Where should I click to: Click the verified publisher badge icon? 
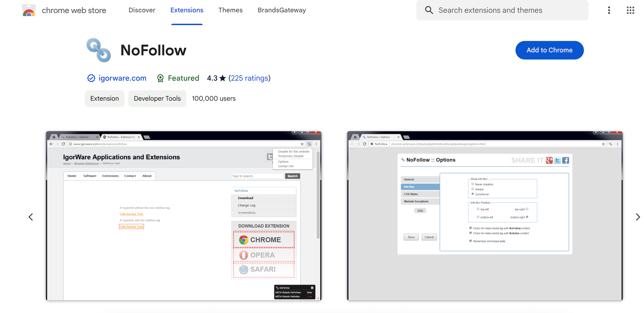pyautogui.click(x=91, y=78)
